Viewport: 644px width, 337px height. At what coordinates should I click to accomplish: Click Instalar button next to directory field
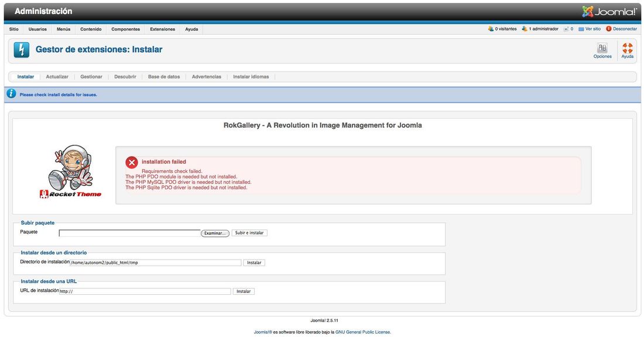tap(254, 263)
